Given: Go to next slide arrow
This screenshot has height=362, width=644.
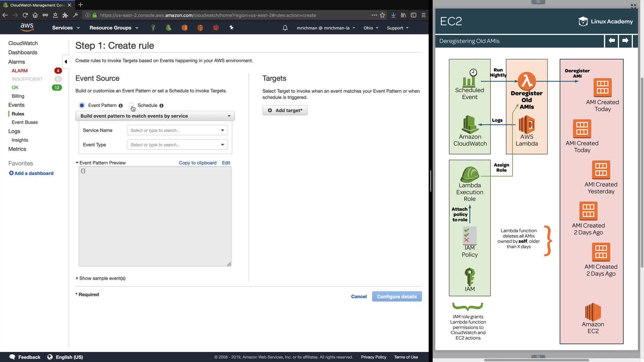Looking at the screenshot, I should point(625,41).
